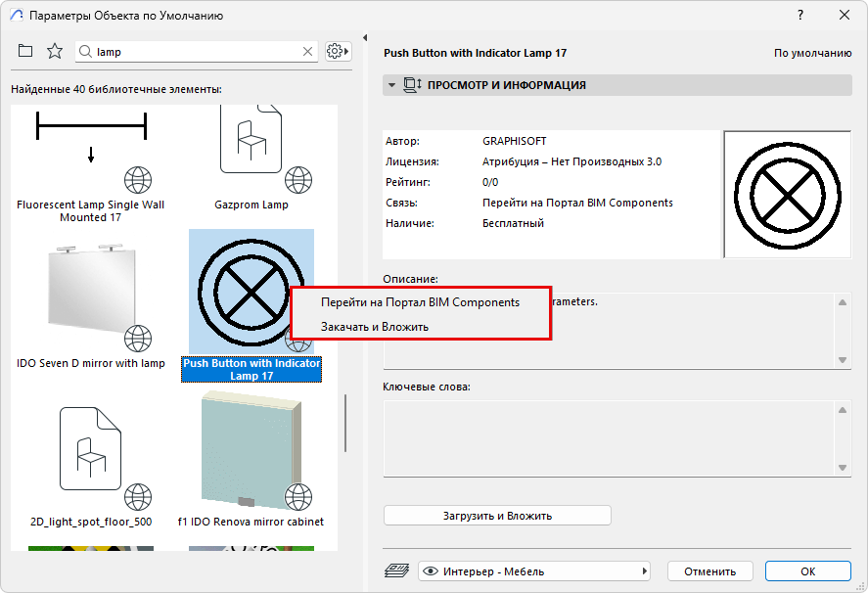
Task: Click globe icon on IDO Seven D mirror
Action: click(138, 339)
